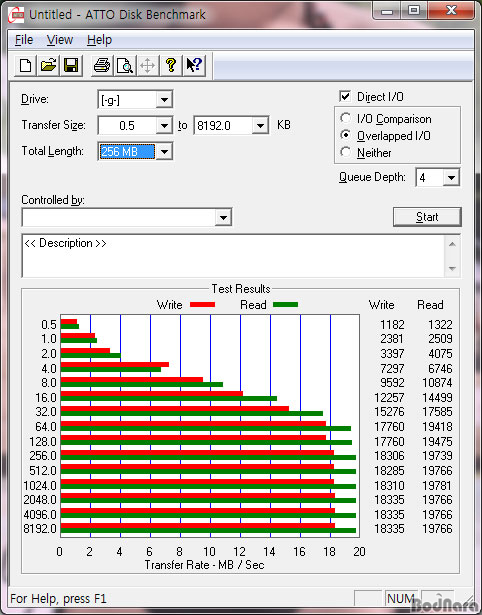Uncheck the Direct I/O checkbox
The width and height of the screenshot is (482, 615).
(345, 96)
